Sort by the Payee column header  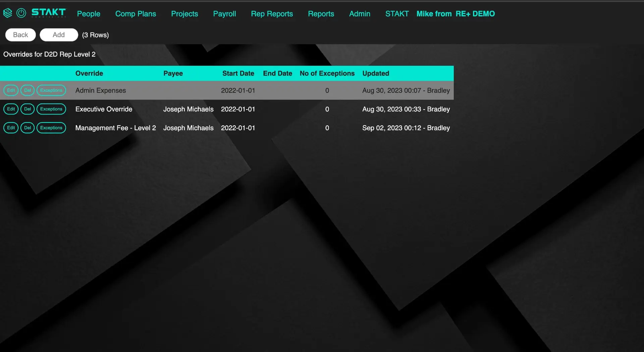click(173, 73)
